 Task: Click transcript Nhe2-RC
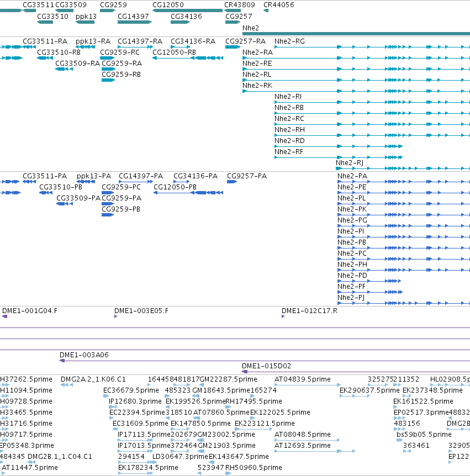click(x=289, y=118)
